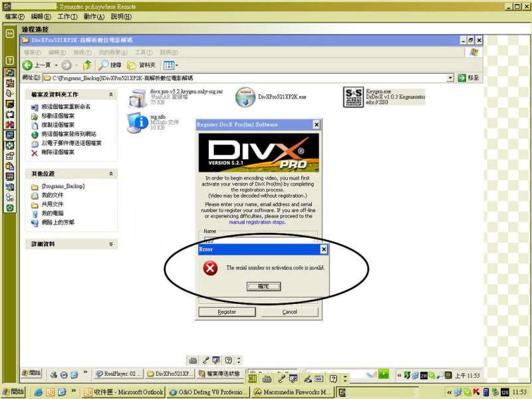
Task: Open the manual registration steps link
Action: pyautogui.click(x=257, y=222)
